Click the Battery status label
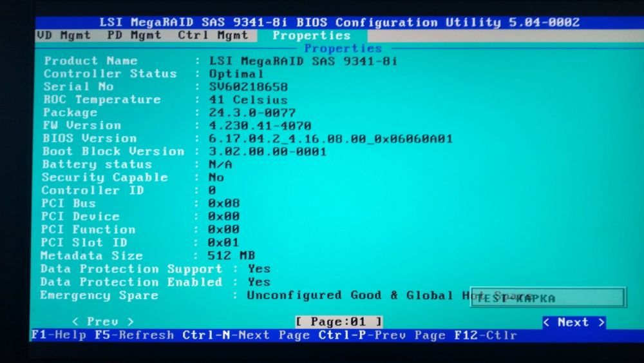The image size is (644, 363). click(x=97, y=164)
